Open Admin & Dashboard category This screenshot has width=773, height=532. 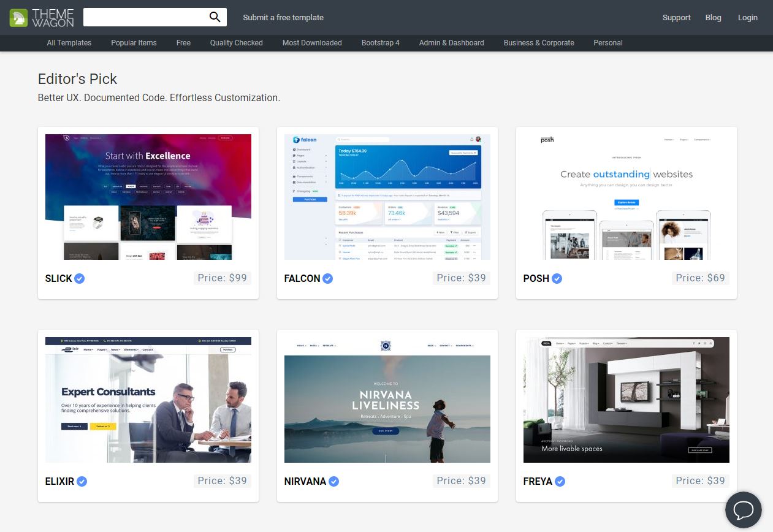click(x=452, y=43)
